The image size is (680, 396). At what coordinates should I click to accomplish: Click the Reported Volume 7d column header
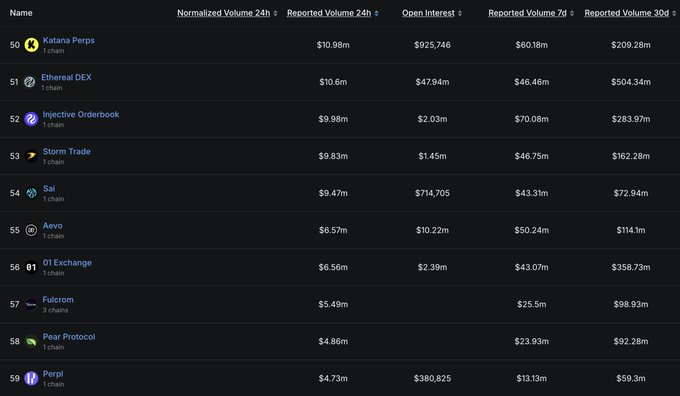[527, 13]
